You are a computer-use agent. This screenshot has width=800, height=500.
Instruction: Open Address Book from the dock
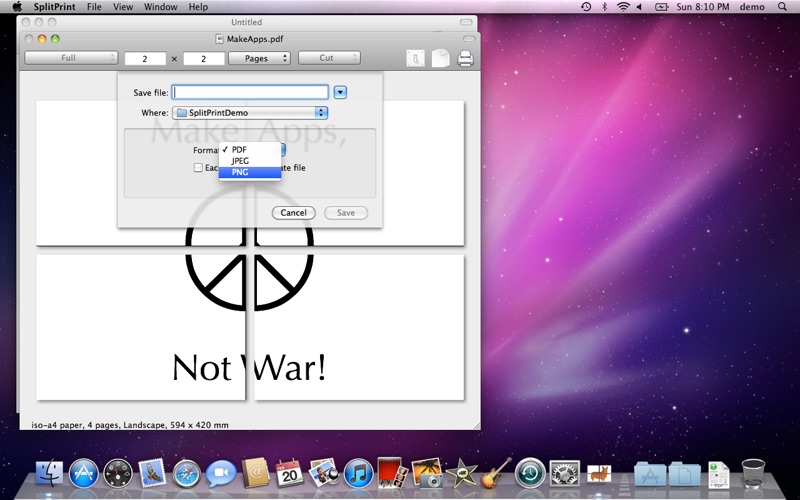(255, 472)
